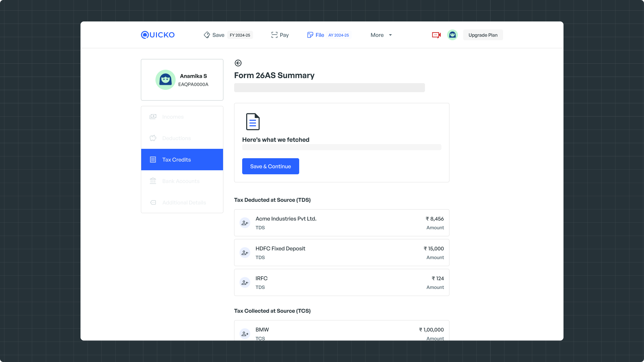Open the Pay menu item

pos(280,35)
